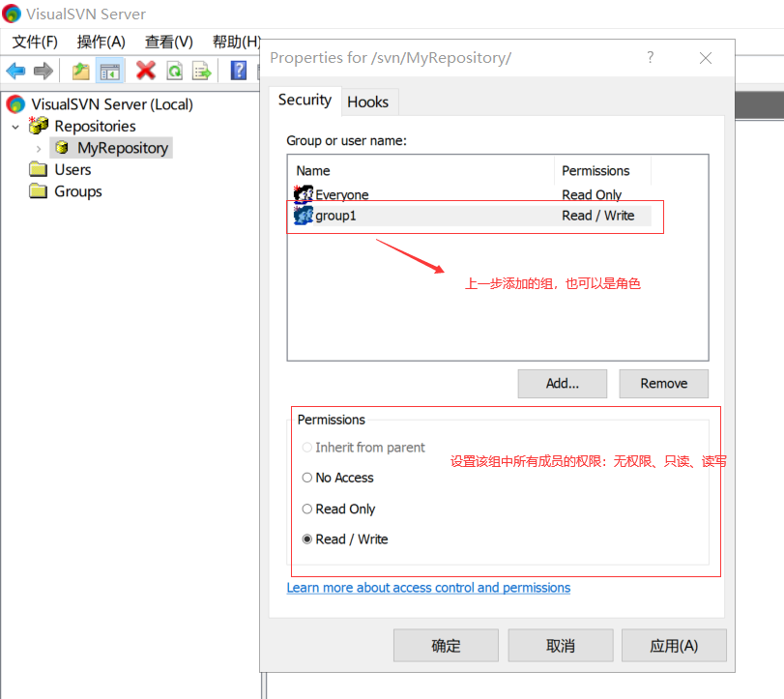Viewport: 784px width, 699px height.
Task: Confirm with the 确定 button
Action: click(x=446, y=646)
